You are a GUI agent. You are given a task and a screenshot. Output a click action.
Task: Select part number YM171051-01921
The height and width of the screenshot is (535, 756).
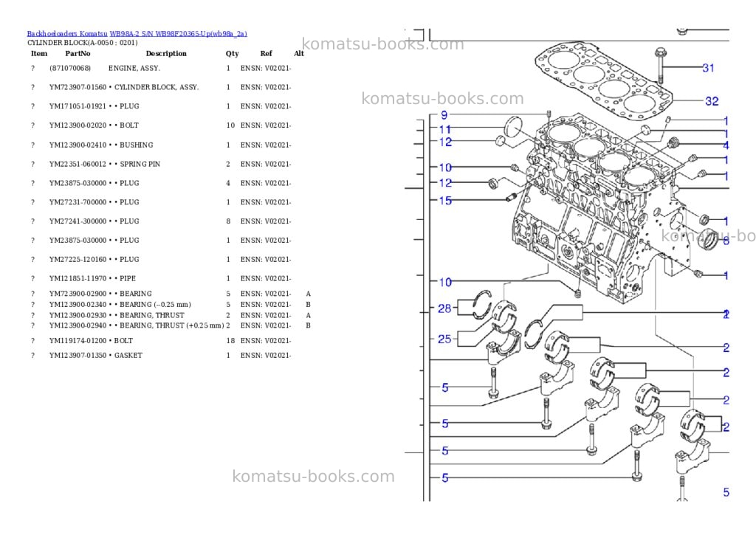[x=78, y=106]
